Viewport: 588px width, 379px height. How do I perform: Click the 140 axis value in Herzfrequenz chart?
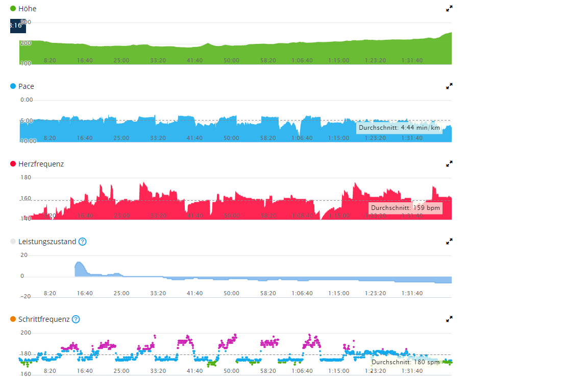tap(26, 219)
